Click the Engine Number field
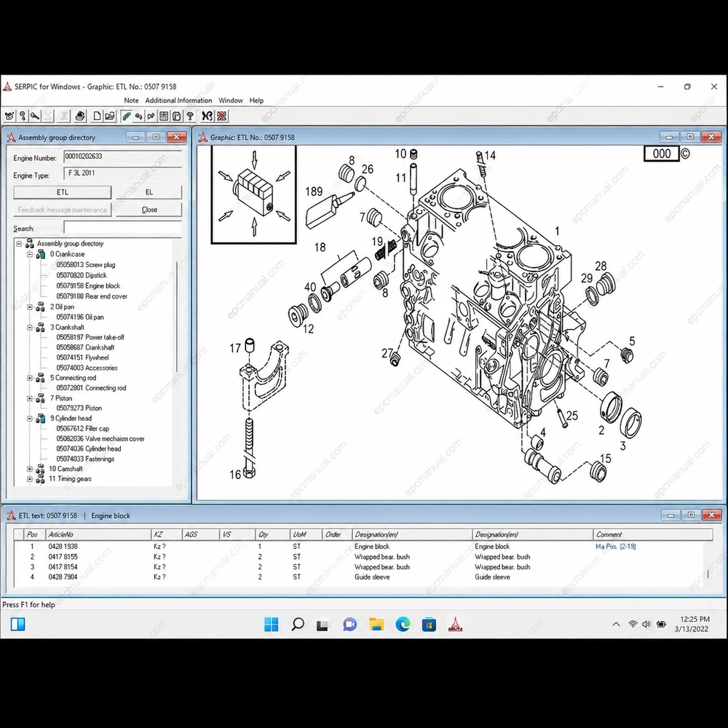Image resolution: width=728 pixels, height=728 pixels. tap(122, 157)
